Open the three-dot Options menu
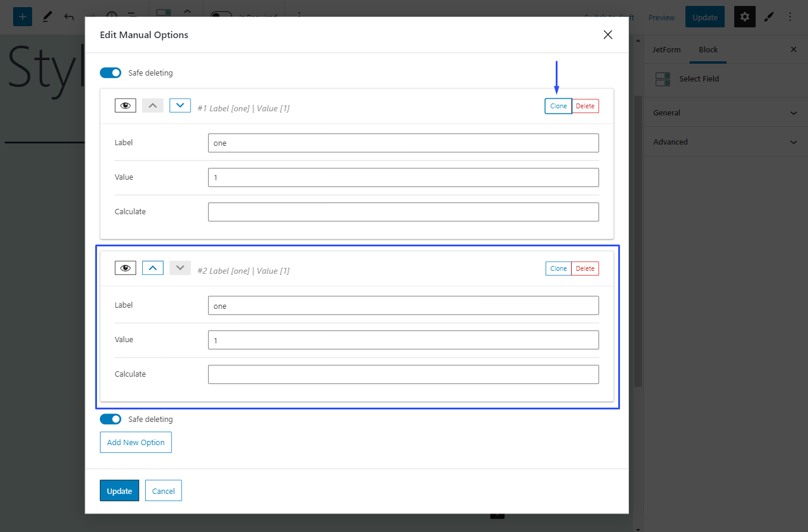Image resolution: width=808 pixels, height=532 pixels. click(x=790, y=17)
